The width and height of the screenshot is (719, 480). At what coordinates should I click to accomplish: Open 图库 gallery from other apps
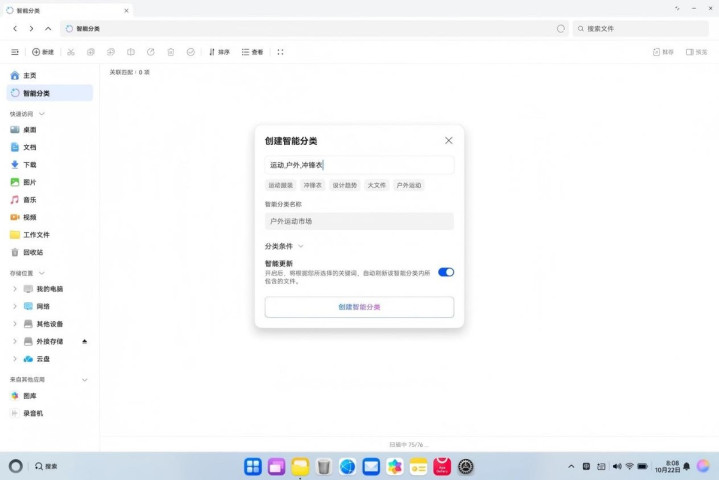click(29, 396)
